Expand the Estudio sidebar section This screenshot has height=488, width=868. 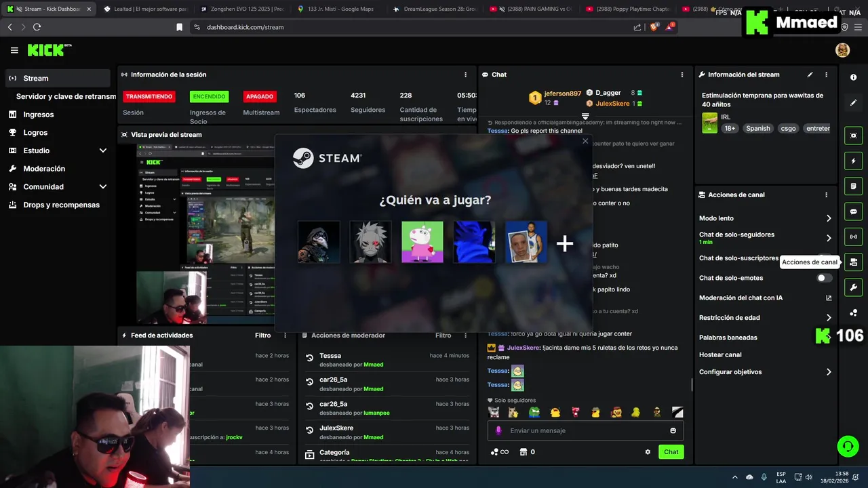coord(103,150)
